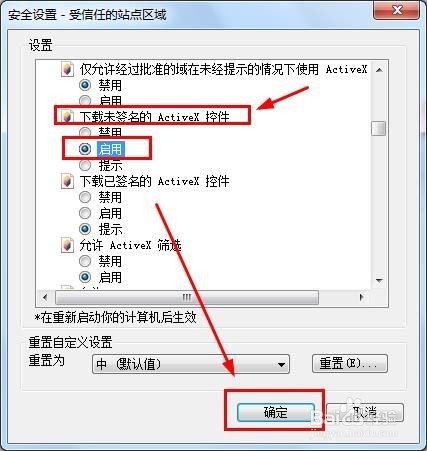Click the shield icon beside 下载未签名的 ActiveX 控件
The image size is (427, 451).
67,117
